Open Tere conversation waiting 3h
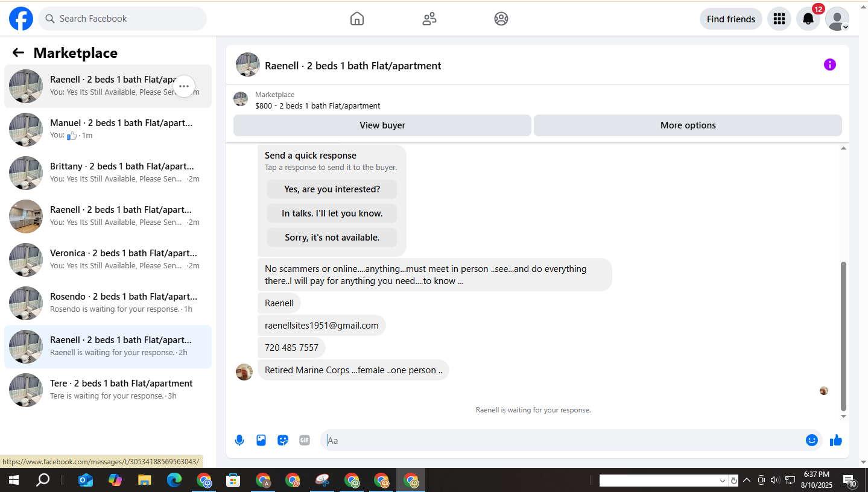This screenshot has width=868, height=492. tap(108, 390)
